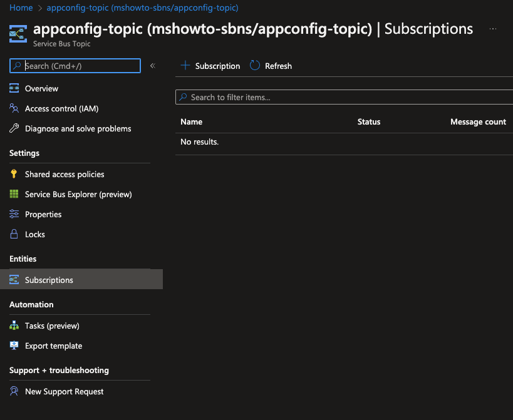Sort by the Message count column header
513x420 pixels.
click(478, 121)
